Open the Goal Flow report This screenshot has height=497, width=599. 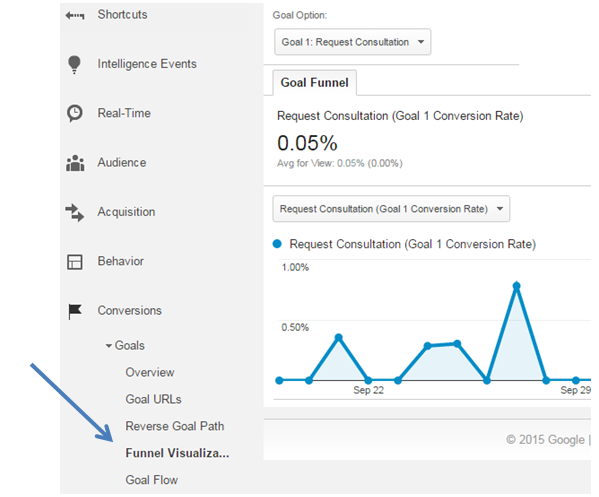[152, 480]
